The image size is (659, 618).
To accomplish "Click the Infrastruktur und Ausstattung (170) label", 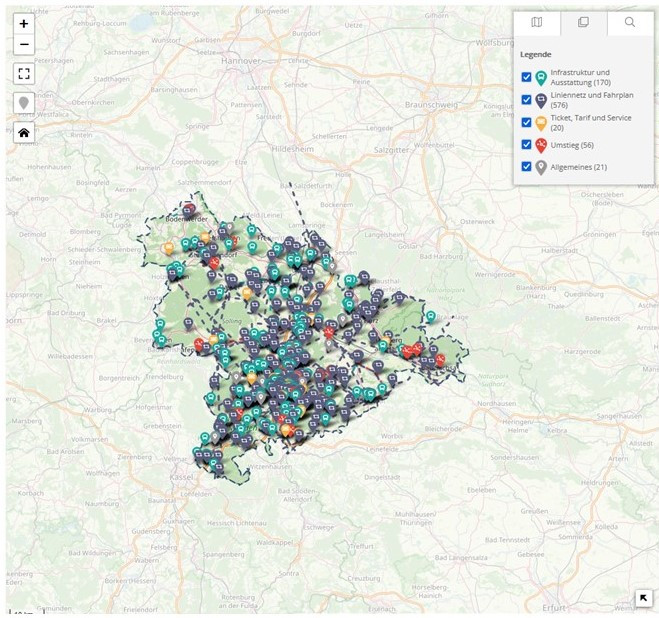I will (x=580, y=77).
